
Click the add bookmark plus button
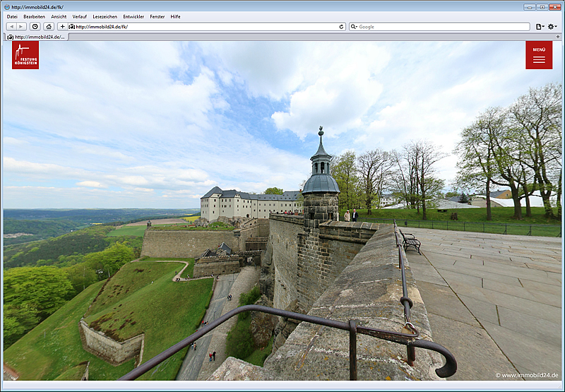point(62,26)
